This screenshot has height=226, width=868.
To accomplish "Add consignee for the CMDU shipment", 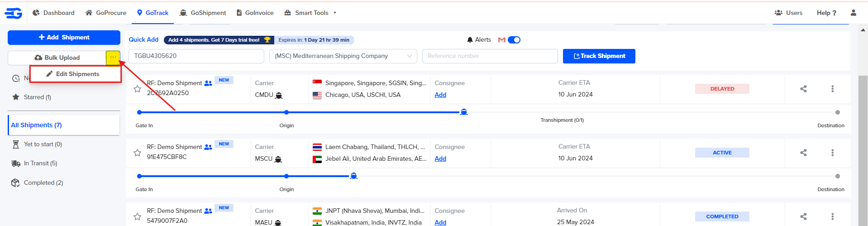I will [x=440, y=95].
